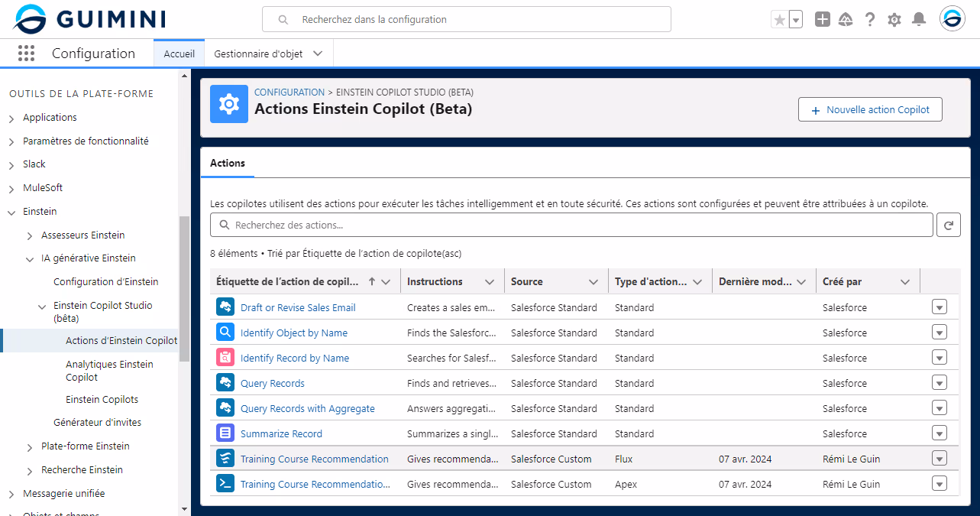Click the Identify Record by Name icon

(225, 358)
